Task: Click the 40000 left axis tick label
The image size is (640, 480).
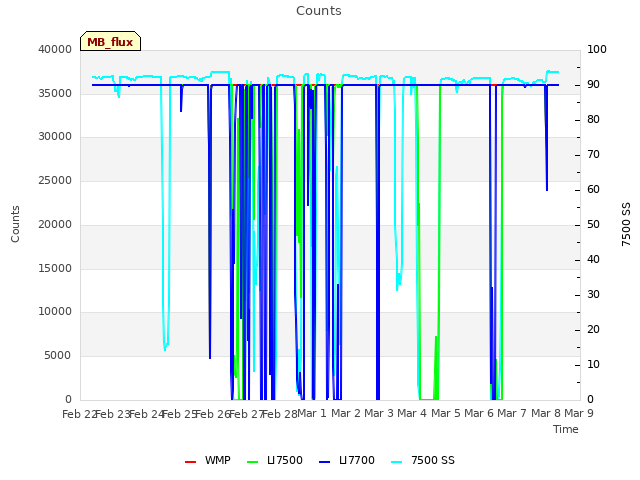Action: coord(55,49)
